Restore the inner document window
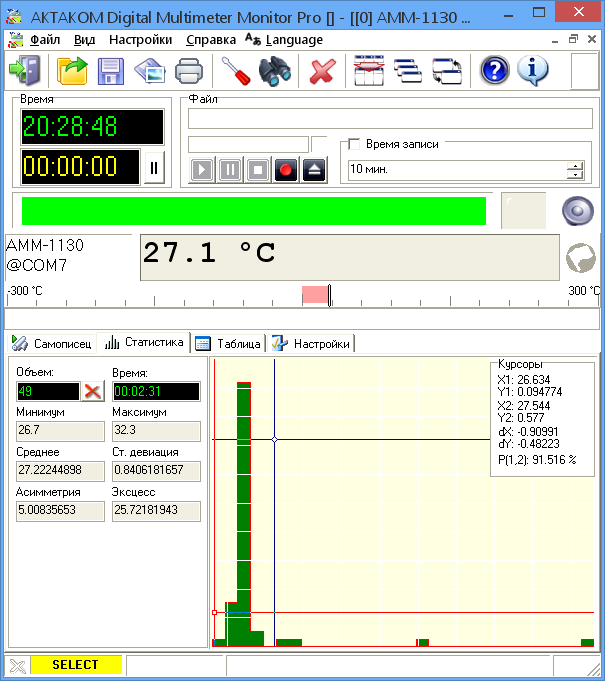The height and width of the screenshot is (681, 605). point(573,39)
